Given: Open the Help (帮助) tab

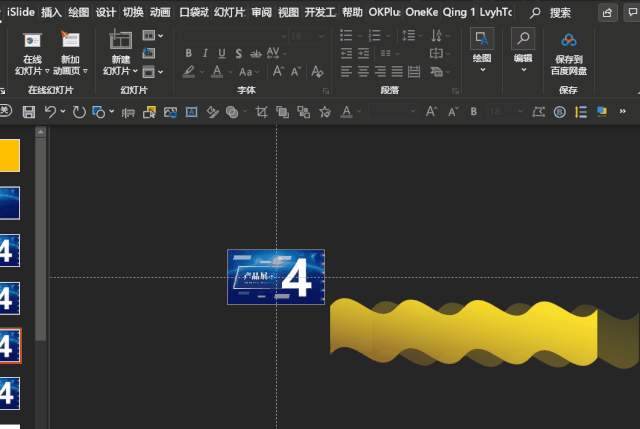Looking at the screenshot, I should coord(352,13).
